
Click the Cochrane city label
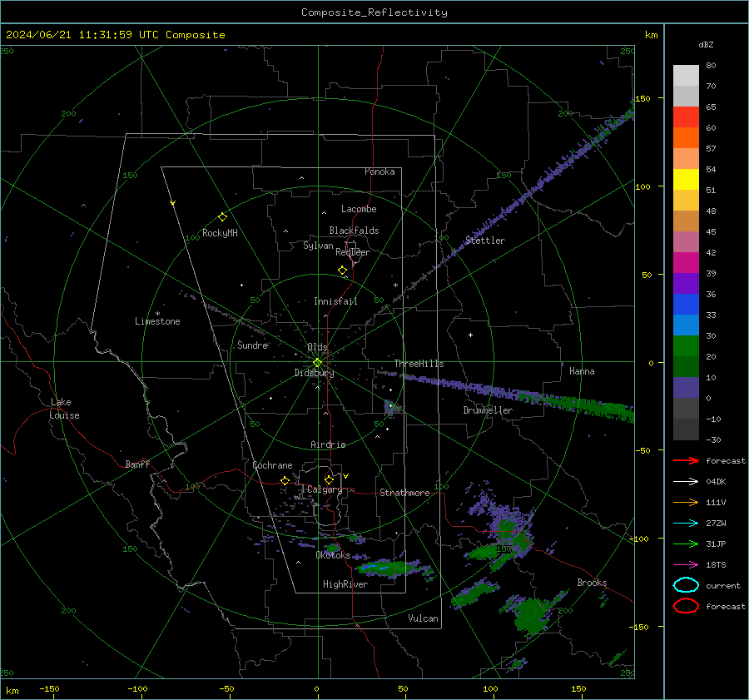click(272, 465)
